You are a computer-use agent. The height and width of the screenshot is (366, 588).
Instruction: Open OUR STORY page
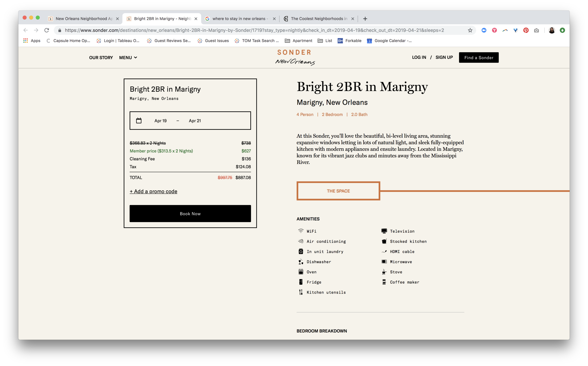pyautogui.click(x=101, y=58)
